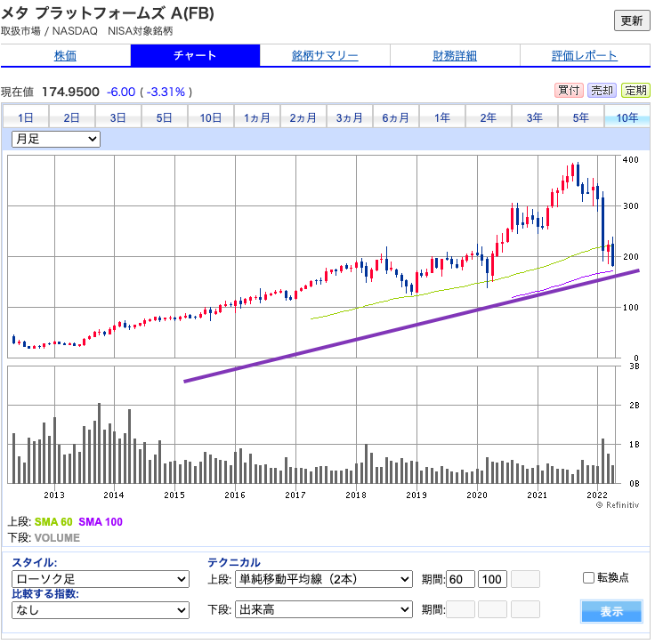Click the 2022 label on the time axis
This screenshot has width=655, height=644.
point(597,495)
